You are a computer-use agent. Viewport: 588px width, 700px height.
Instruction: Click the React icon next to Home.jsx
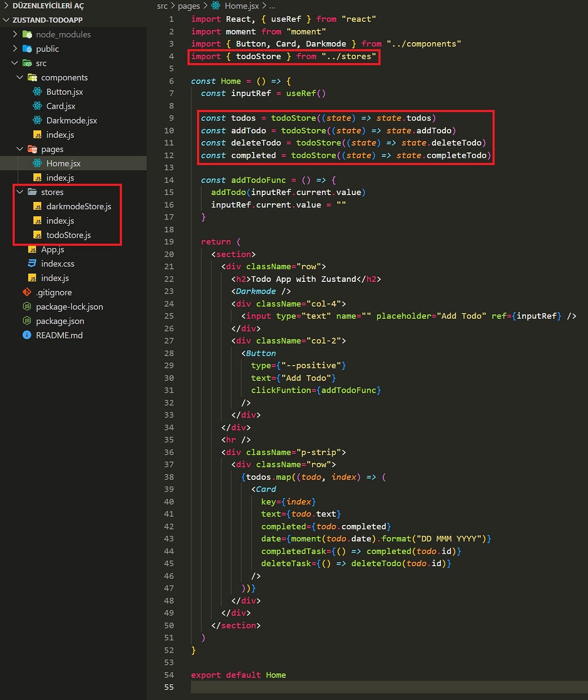coord(38,163)
